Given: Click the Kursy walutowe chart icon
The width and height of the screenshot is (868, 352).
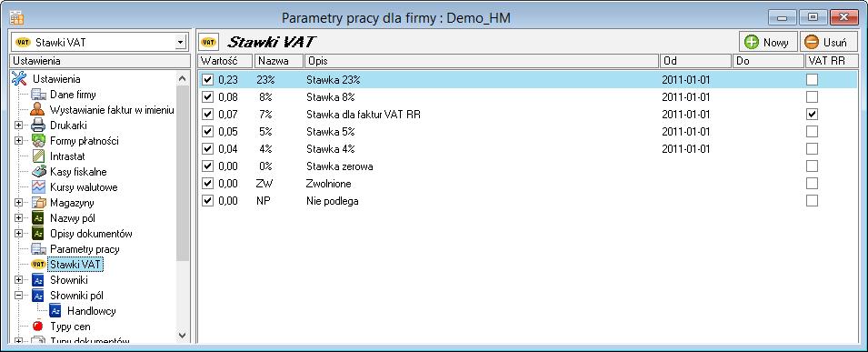Looking at the screenshot, I should [37, 187].
